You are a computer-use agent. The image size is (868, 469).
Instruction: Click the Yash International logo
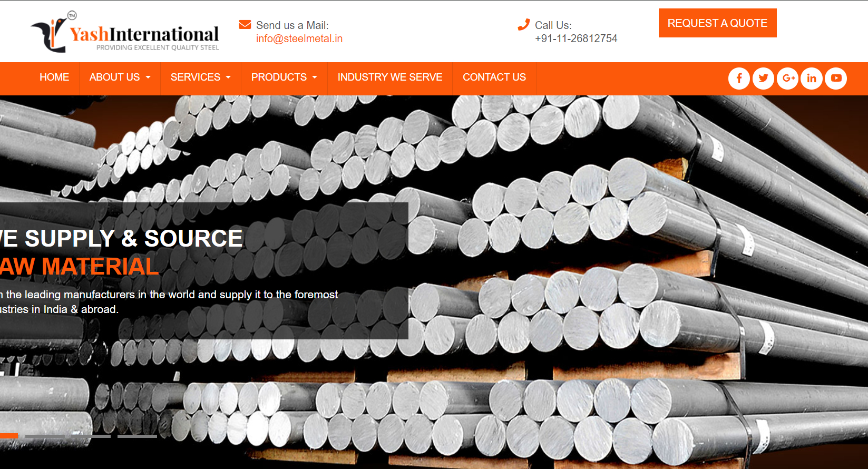point(125,33)
